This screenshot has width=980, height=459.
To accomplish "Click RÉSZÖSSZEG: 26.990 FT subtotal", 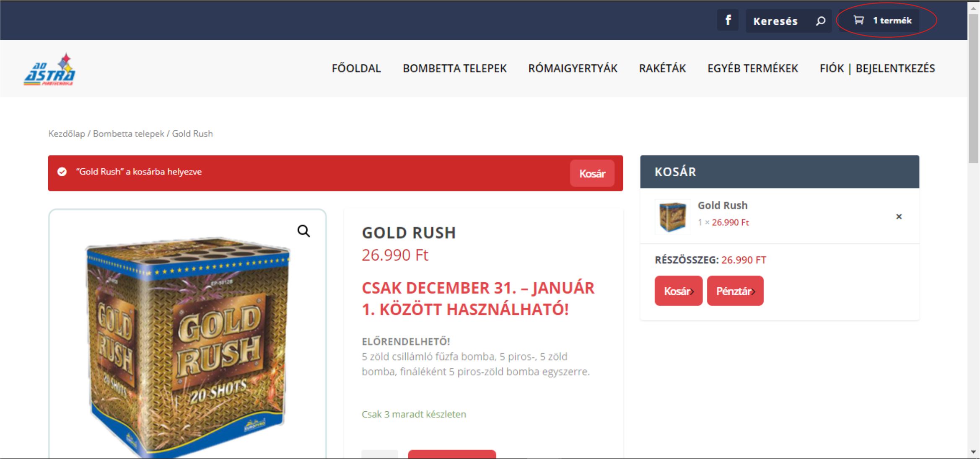I will click(710, 260).
